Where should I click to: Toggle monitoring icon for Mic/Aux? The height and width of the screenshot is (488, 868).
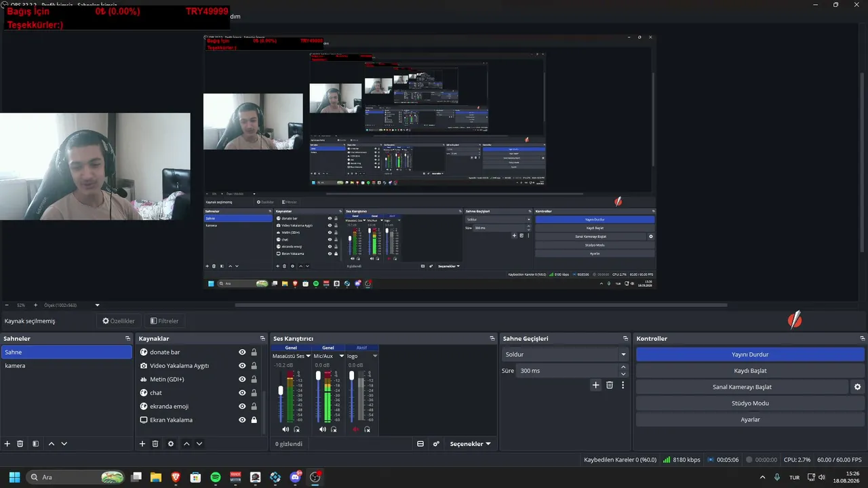(x=334, y=429)
